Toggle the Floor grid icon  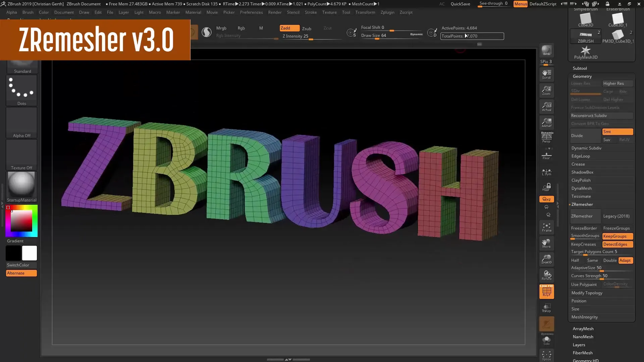tap(546, 155)
